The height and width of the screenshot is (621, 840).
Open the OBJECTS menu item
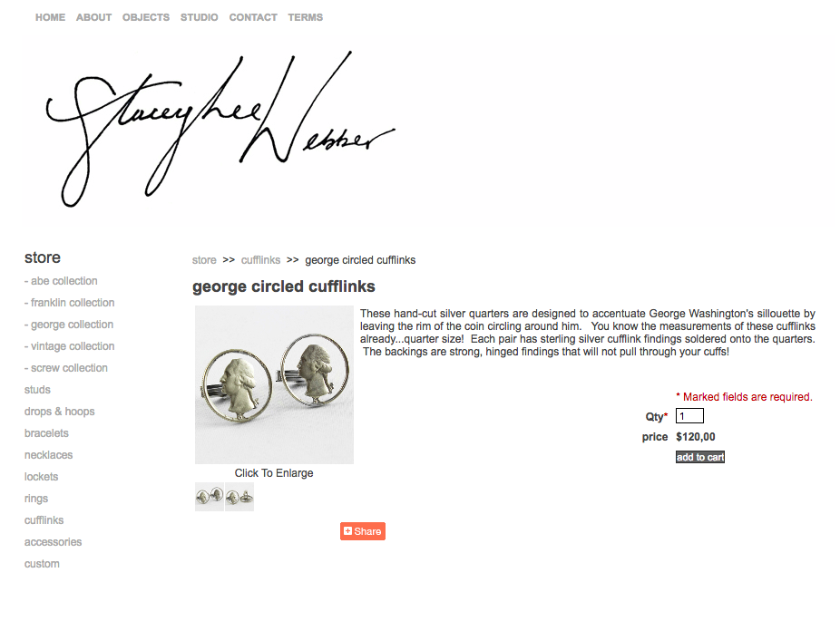[146, 17]
